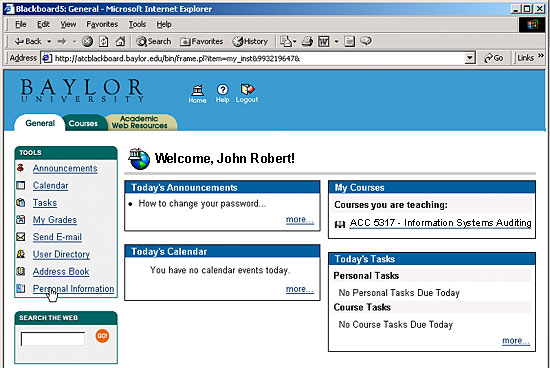Screen dimensions: 550x368
Task: Click the Internet Explorer title bar icon
Action: pos(9,8)
